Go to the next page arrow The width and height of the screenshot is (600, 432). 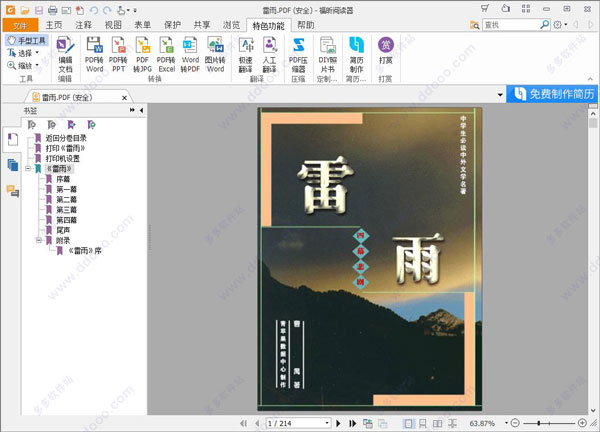pos(338,423)
